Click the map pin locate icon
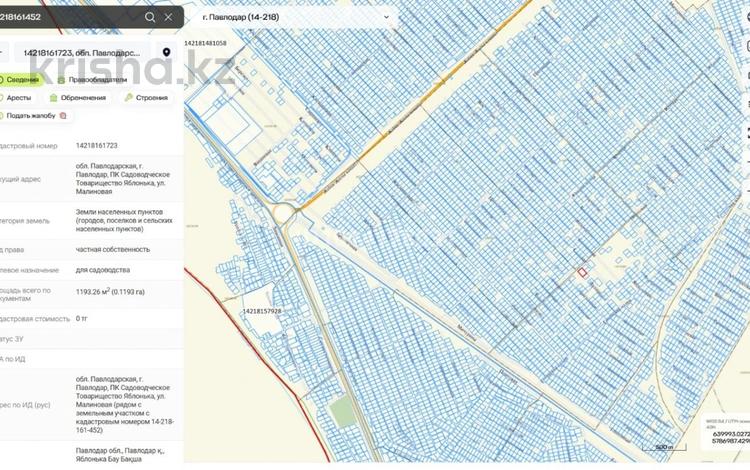 click(x=166, y=52)
